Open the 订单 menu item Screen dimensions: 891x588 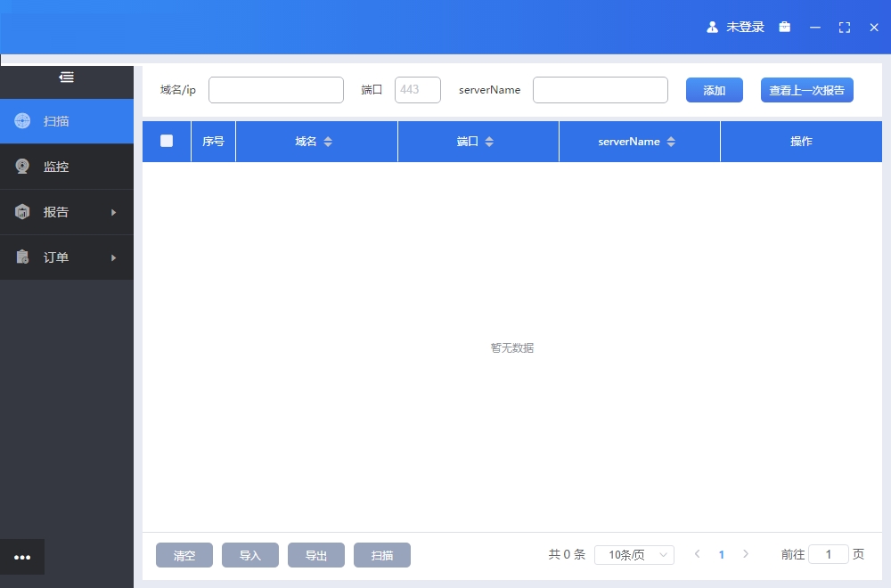pos(67,257)
